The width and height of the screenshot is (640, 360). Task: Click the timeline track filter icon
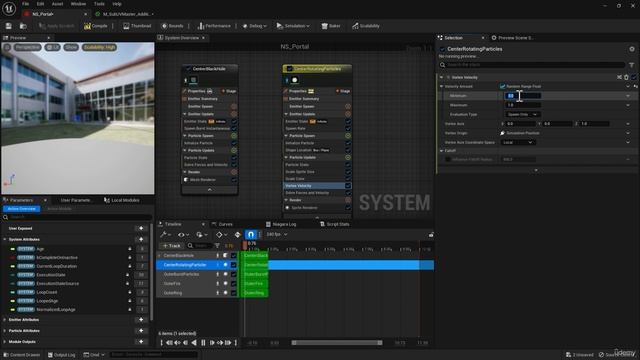click(217, 245)
